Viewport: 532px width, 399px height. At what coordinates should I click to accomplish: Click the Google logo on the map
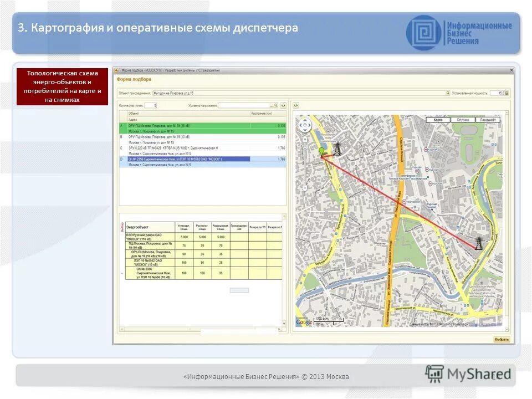click(x=304, y=322)
